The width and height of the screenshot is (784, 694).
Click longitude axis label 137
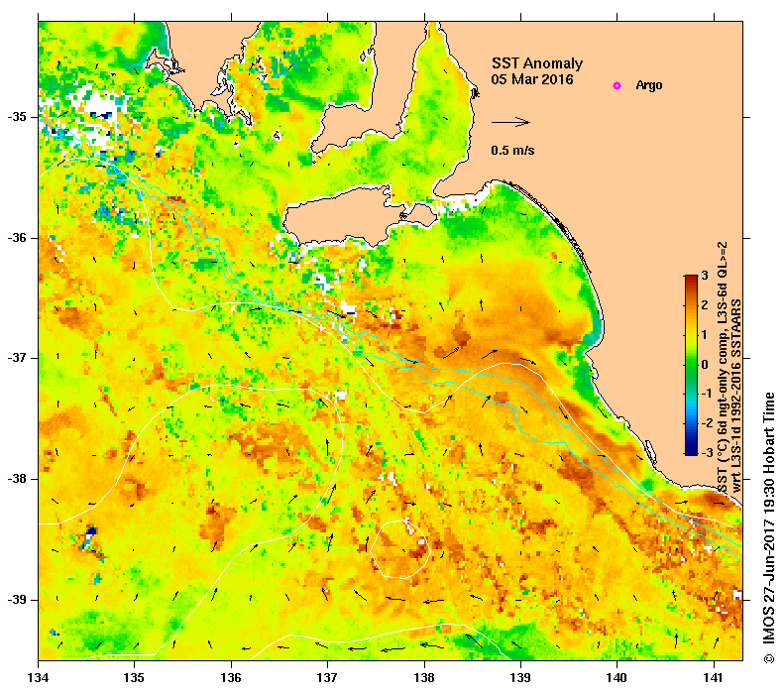(x=327, y=678)
